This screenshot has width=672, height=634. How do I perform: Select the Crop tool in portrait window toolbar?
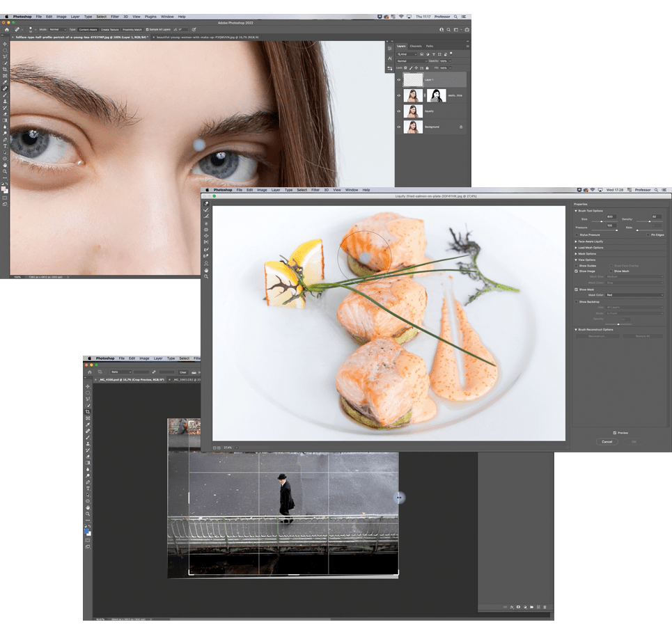(5, 69)
